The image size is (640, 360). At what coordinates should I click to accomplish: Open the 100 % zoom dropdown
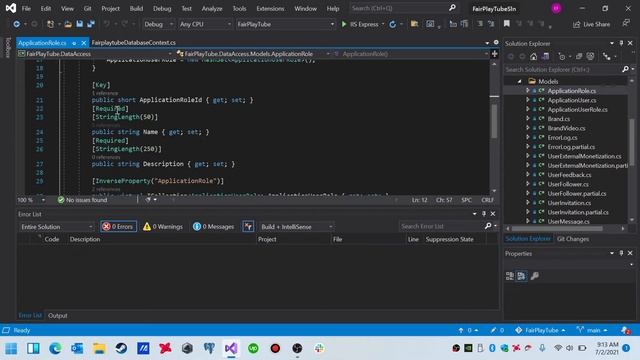click(31, 200)
